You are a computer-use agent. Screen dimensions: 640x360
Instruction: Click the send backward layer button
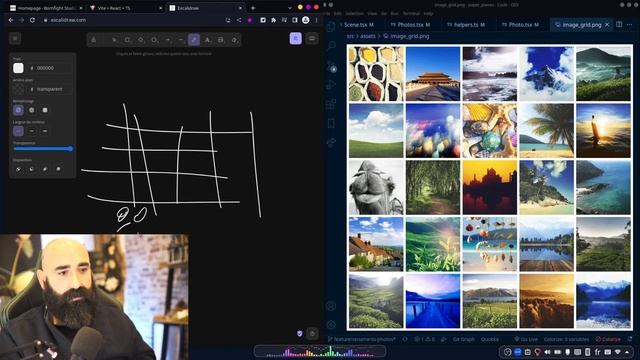click(32, 169)
